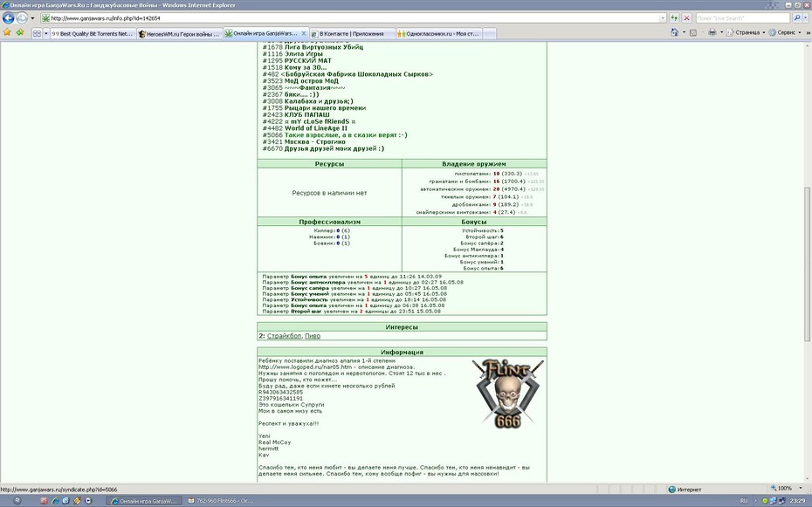Click the Бонусы section header
This screenshot has height=507, width=812.
tap(474, 222)
